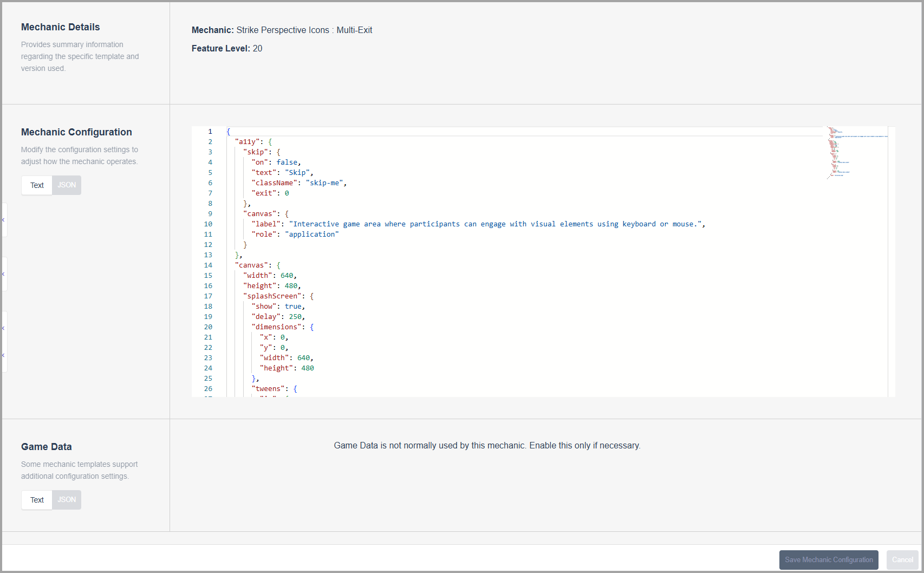Click the "x": 0 line
924x573 pixels.
274,337
